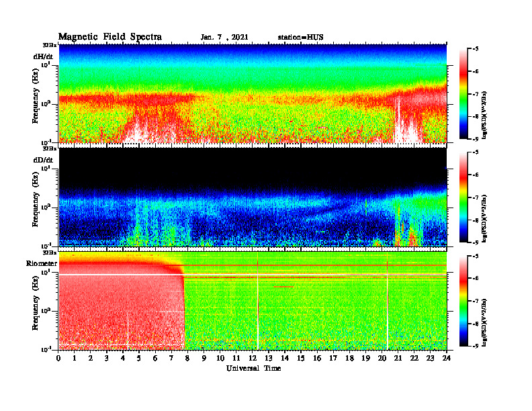
Task: Click the '7' tick on the Universal Time axis
Action: (171, 358)
